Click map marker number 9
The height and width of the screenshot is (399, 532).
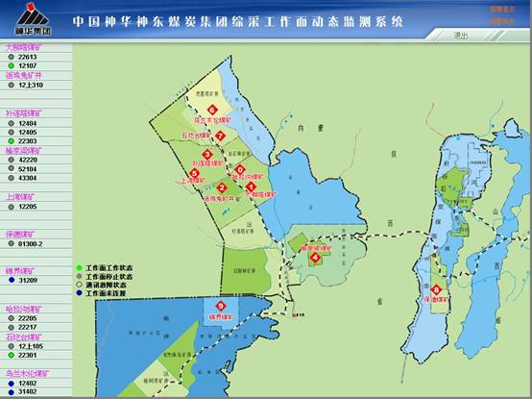point(221,307)
